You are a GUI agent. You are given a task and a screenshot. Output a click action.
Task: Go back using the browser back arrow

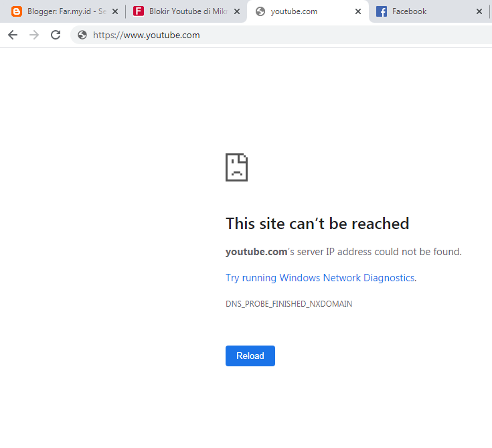point(13,35)
